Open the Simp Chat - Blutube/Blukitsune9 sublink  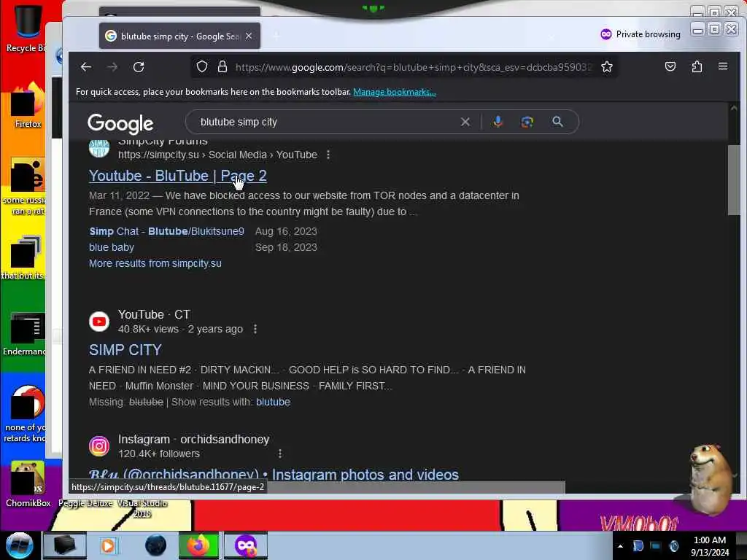[167, 231]
